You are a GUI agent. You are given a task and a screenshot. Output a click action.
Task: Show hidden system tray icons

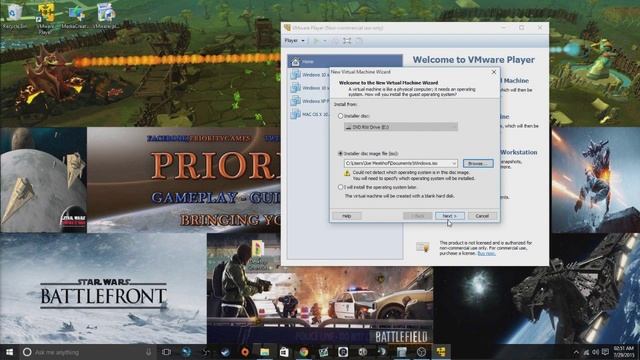click(576, 352)
